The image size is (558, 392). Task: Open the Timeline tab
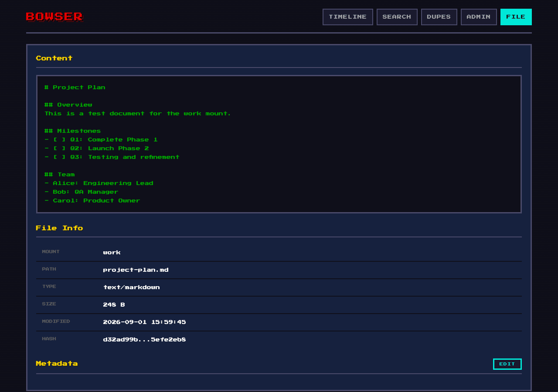pos(348,17)
